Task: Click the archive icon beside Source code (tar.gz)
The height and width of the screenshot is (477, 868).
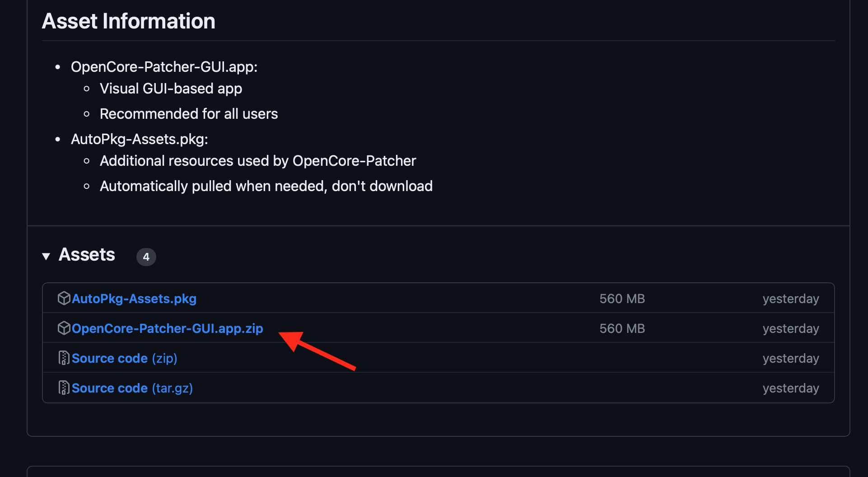Action: click(64, 388)
